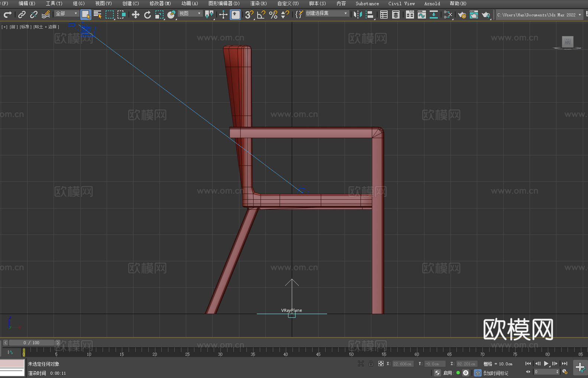The width and height of the screenshot is (588, 378).
Task: Open Mini Curve Editor toggle icon
Action: pyautogui.click(x=10, y=352)
